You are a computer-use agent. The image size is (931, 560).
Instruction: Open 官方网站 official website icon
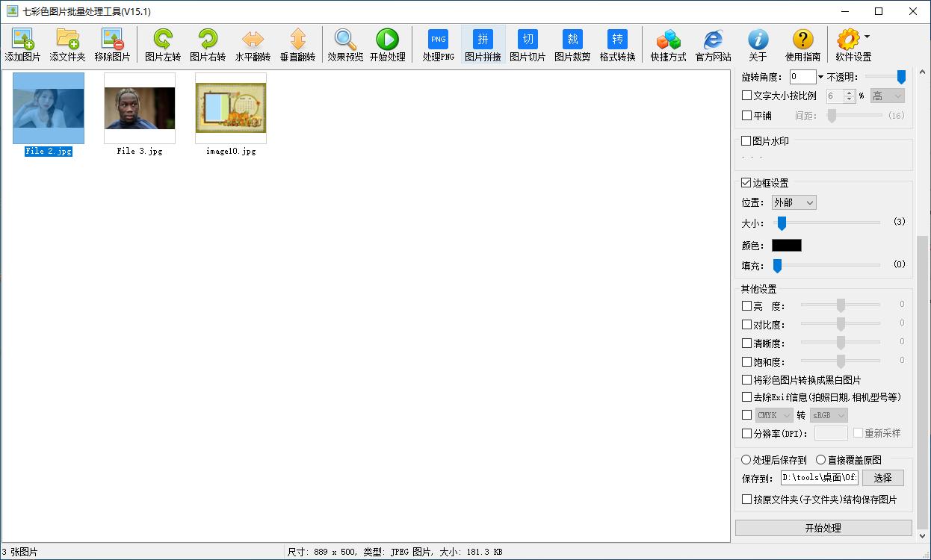tap(713, 40)
